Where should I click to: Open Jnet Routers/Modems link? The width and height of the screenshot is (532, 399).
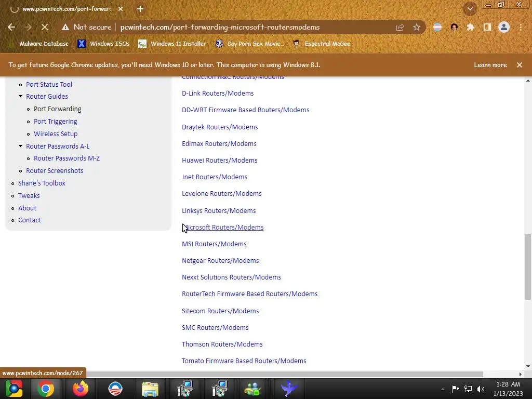coord(215,177)
